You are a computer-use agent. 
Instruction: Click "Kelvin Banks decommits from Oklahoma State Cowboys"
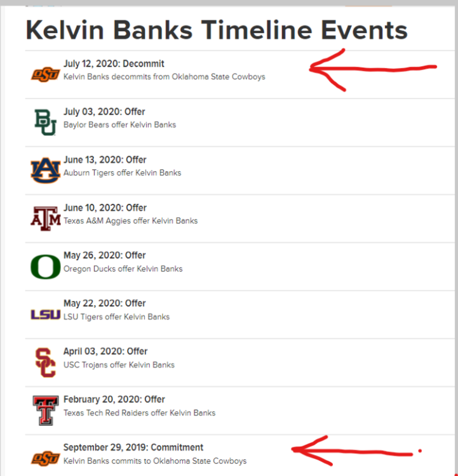point(164,77)
